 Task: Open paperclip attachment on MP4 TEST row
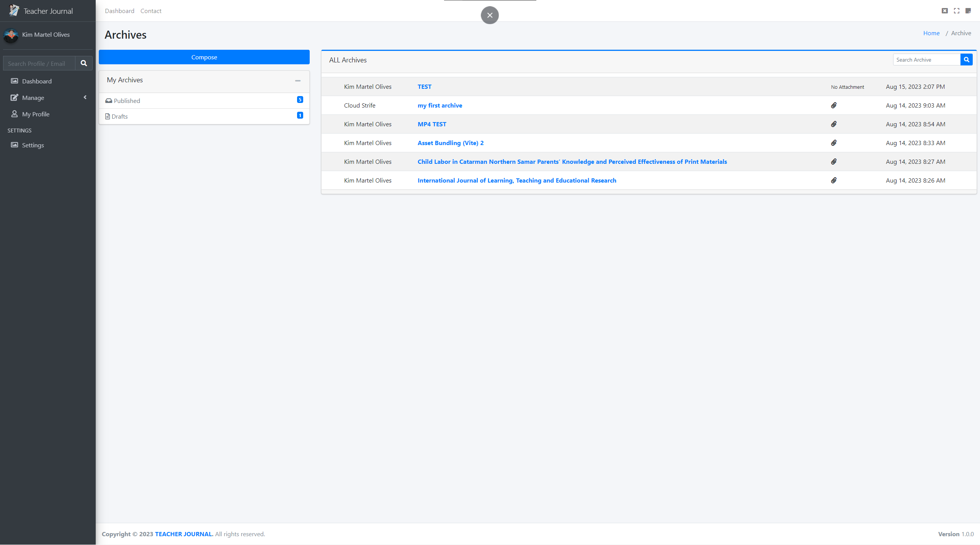tap(834, 124)
